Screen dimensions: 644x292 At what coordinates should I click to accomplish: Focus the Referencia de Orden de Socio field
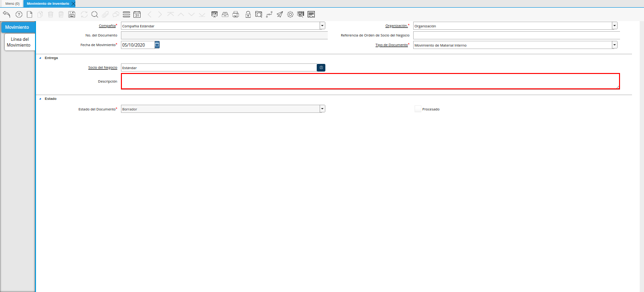(516, 36)
